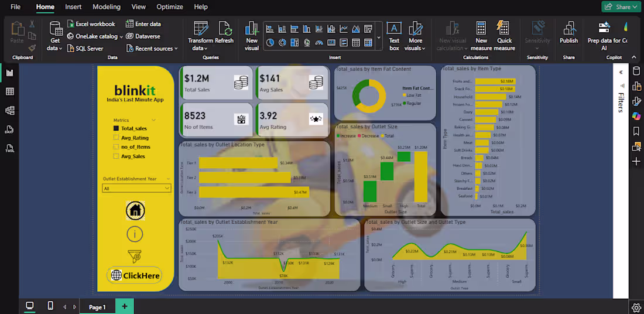This screenshot has height=314, width=644.
Task: Check Avg_Sales metric checkbox
Action: (116, 156)
